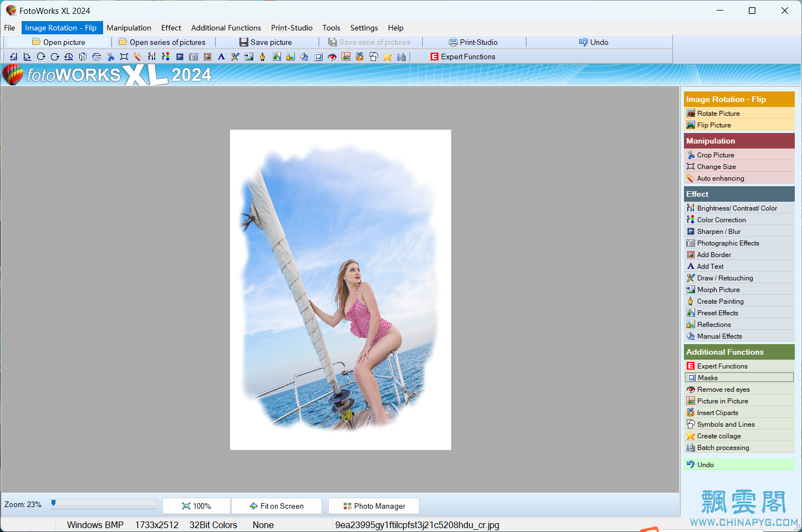Click the Color Correction toolbar icon
This screenshot has height=532, width=802.
[166, 57]
